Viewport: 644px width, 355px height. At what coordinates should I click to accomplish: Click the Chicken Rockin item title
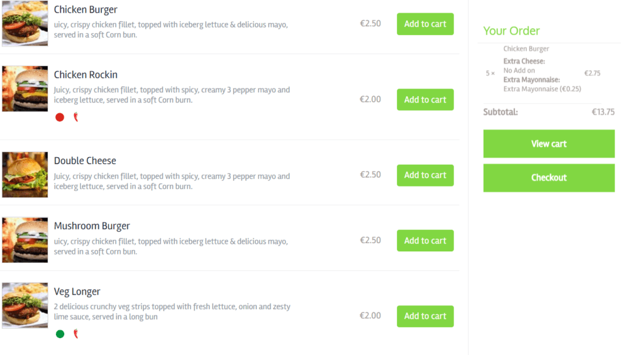86,75
